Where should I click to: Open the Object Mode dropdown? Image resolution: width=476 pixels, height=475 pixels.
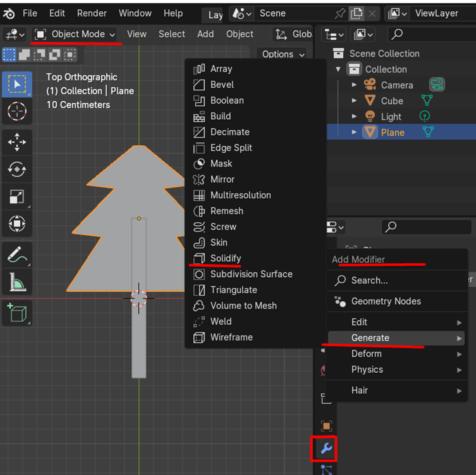[75, 34]
